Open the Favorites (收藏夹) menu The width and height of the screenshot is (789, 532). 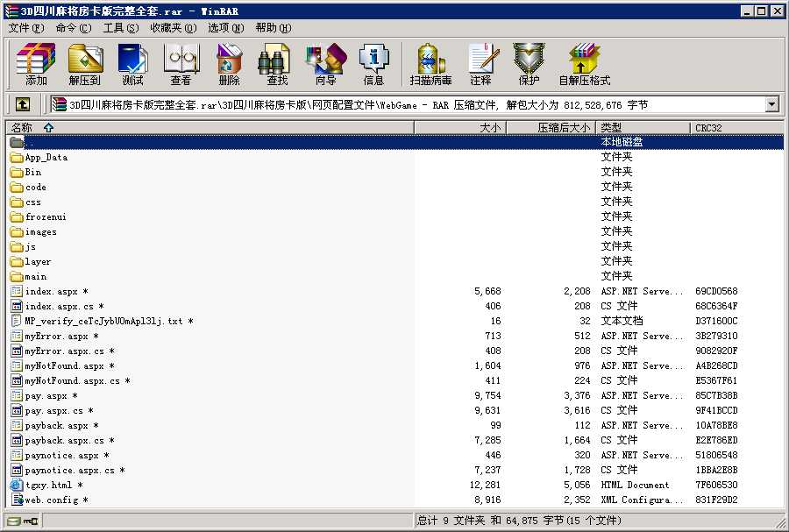click(x=174, y=28)
